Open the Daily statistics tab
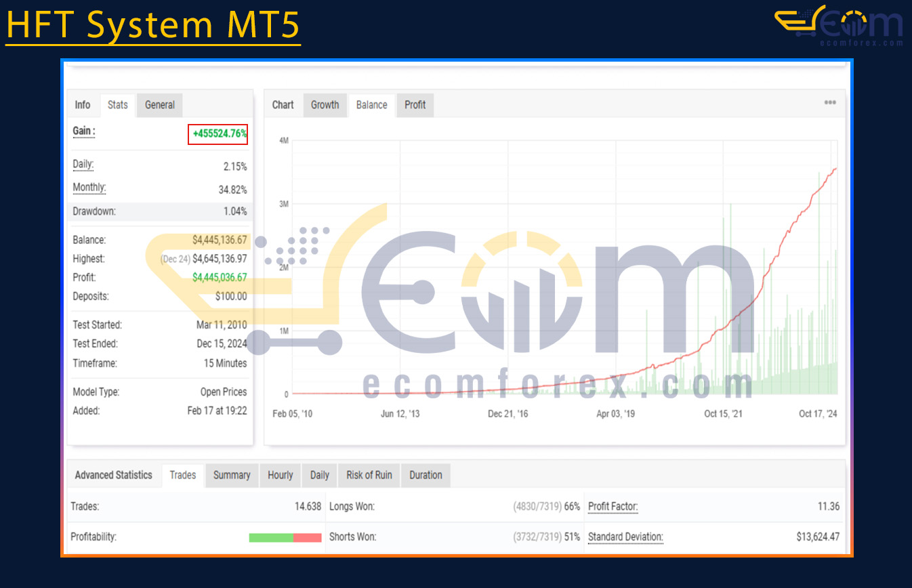The image size is (912, 588). (x=320, y=476)
